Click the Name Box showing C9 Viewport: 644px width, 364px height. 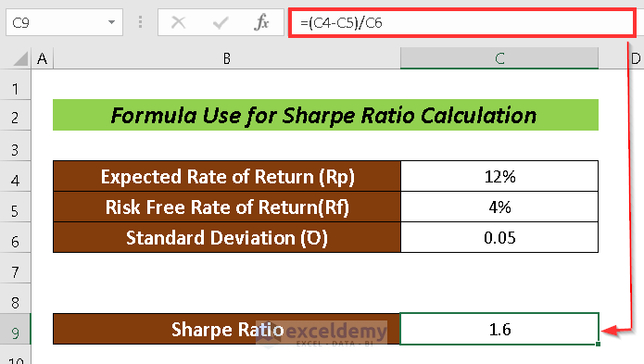64,22
